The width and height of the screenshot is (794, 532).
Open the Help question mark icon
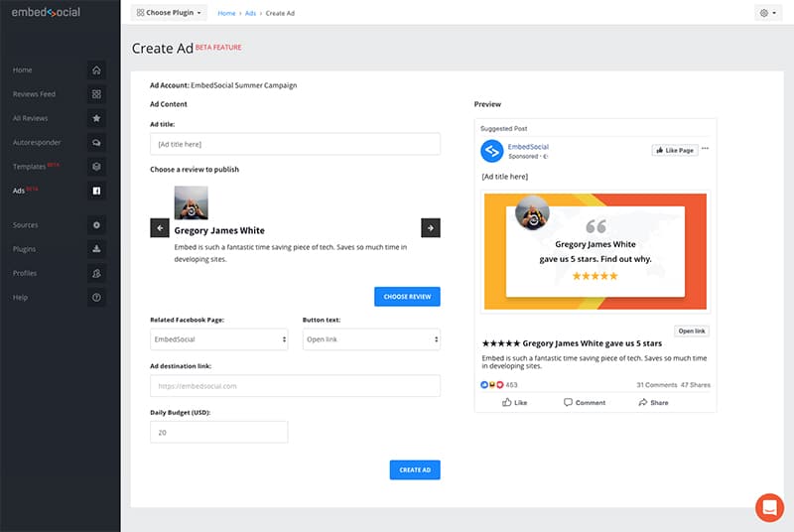point(96,297)
